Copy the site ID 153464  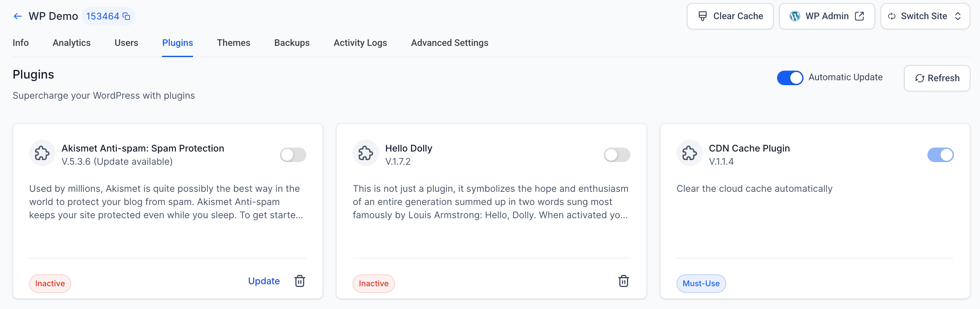[x=126, y=16]
